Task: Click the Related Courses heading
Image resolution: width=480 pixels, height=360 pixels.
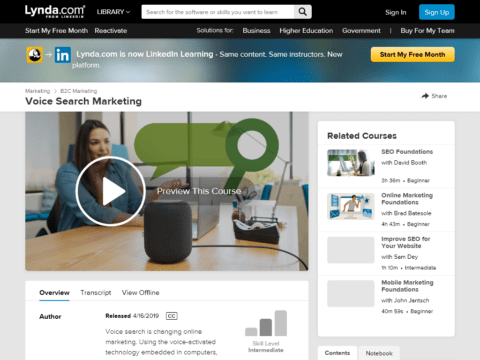Action: tap(362, 136)
